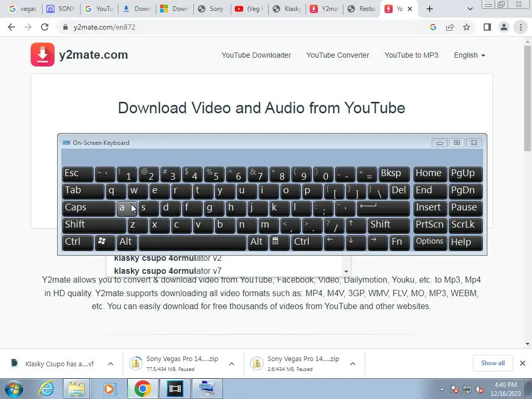Viewport: 532px width, 399px height.
Task: Switch to the Sony globe tab
Action: point(211,9)
